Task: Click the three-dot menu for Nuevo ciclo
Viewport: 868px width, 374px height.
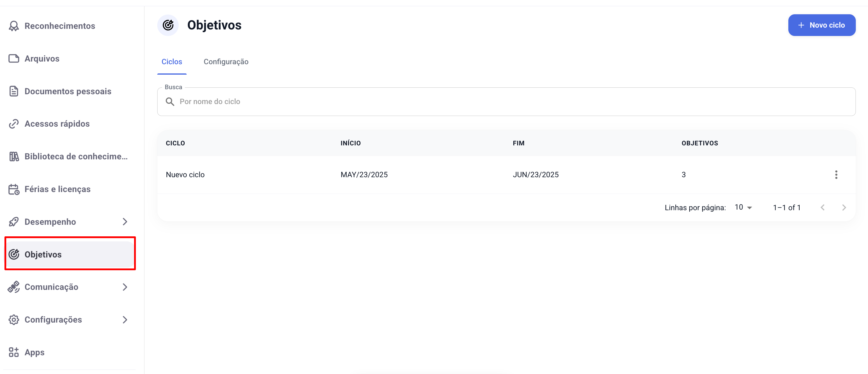Action: coord(836,175)
